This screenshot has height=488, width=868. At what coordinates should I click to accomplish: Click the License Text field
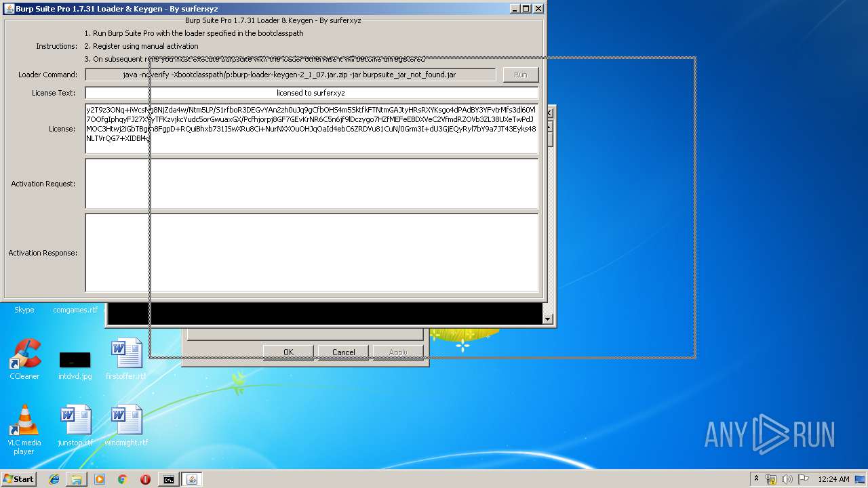(x=312, y=93)
